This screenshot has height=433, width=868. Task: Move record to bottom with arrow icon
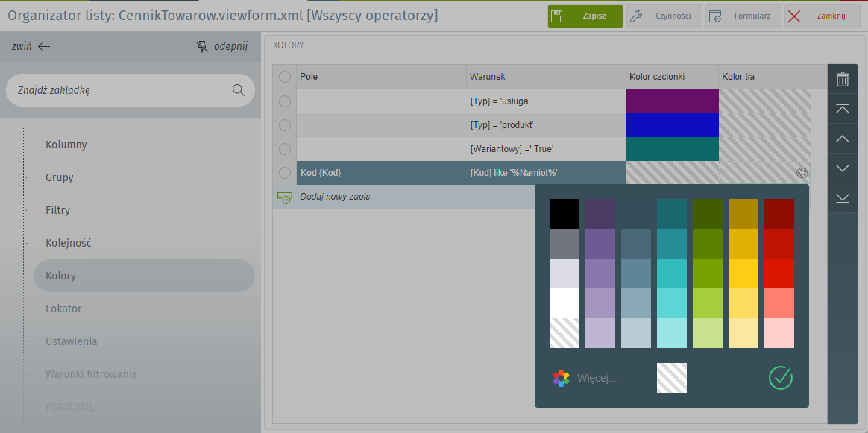pyautogui.click(x=842, y=197)
